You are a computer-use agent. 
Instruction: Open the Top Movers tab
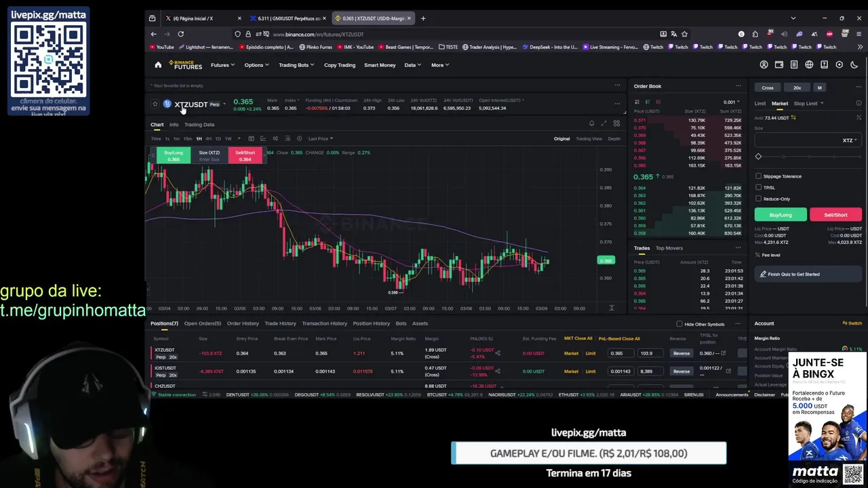click(x=669, y=248)
